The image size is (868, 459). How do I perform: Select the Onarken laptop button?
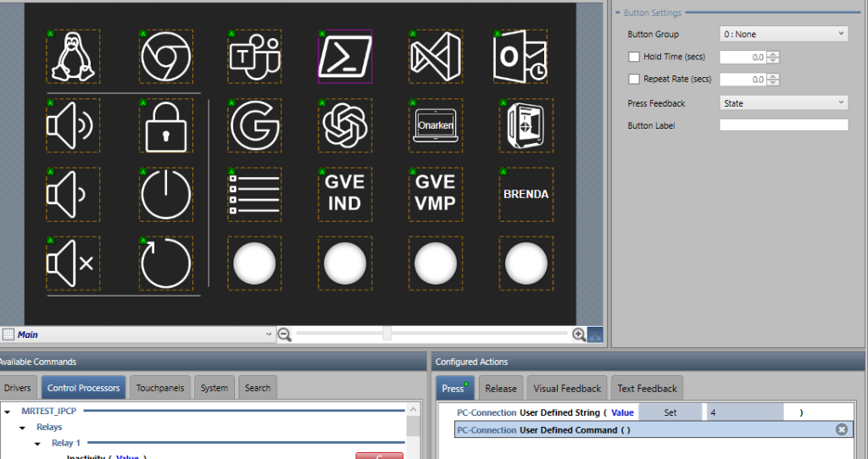click(436, 125)
